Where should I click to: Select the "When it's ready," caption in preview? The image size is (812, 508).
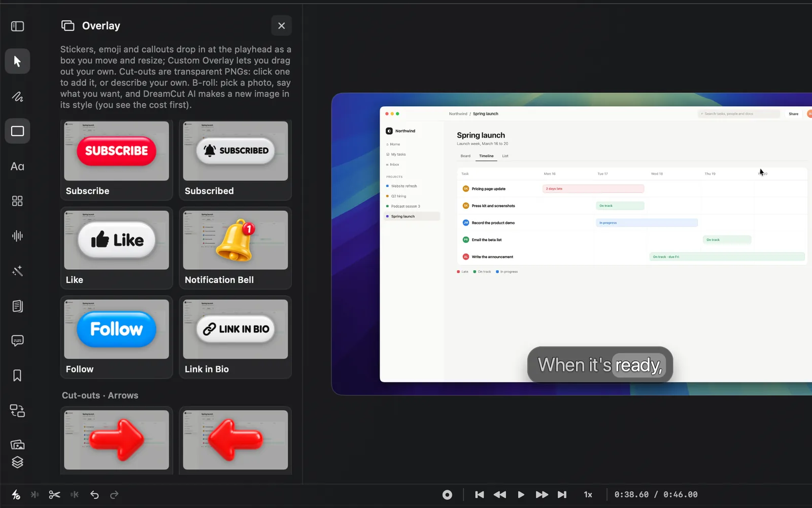(600, 365)
